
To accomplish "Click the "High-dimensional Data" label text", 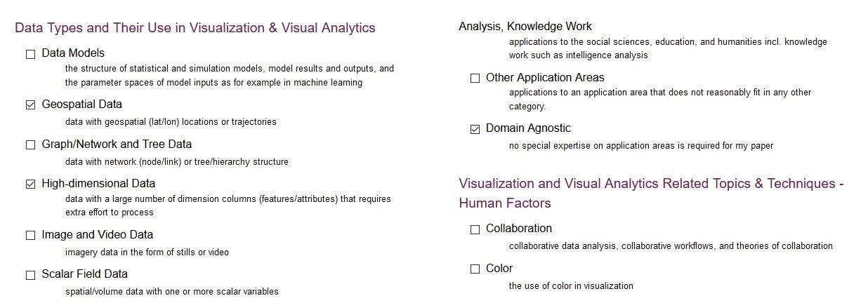I will click(98, 184).
